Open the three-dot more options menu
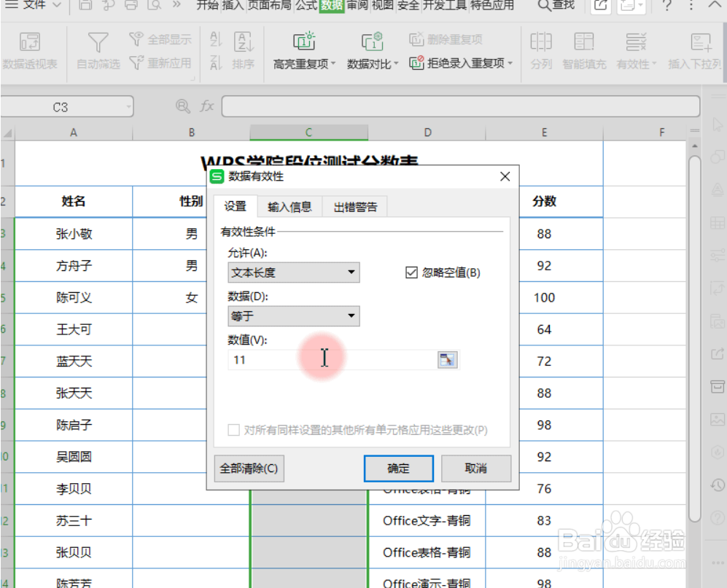Viewport: 727px width, 588px height. pyautogui.click(x=691, y=6)
